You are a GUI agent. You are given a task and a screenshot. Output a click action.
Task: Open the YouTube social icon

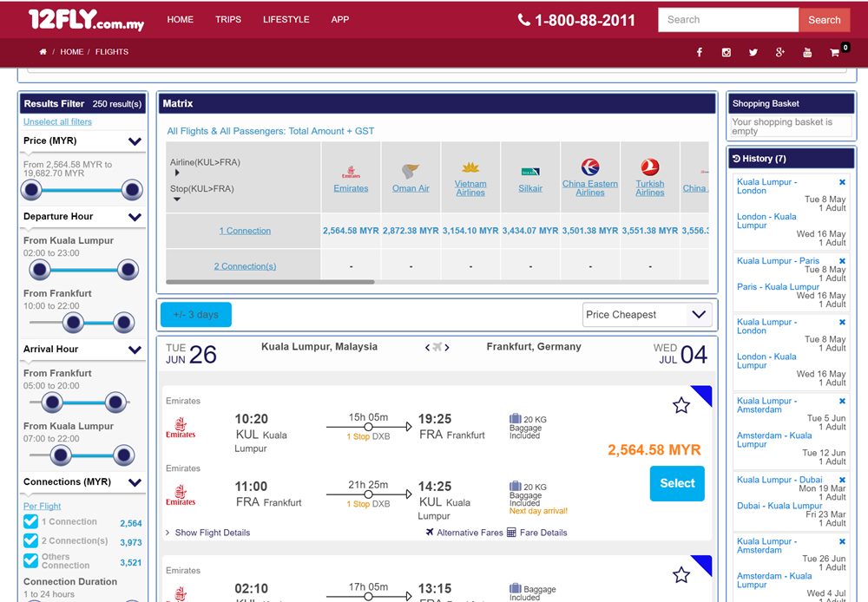point(807,52)
